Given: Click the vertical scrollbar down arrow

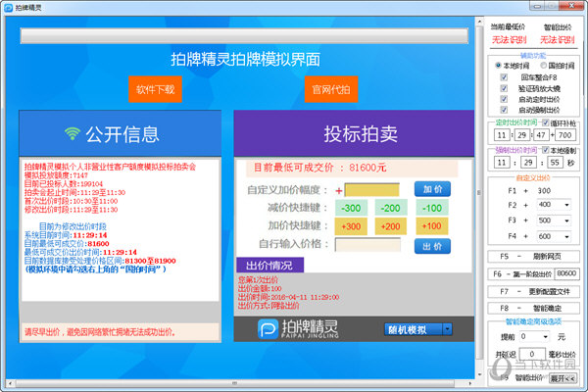Looking at the screenshot, I should (x=479, y=374).
